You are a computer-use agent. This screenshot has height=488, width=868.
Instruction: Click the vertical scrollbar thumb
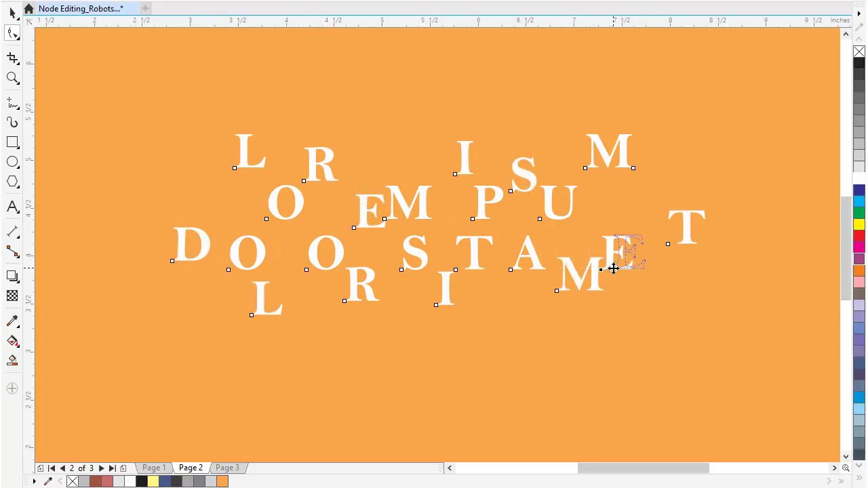point(846,248)
